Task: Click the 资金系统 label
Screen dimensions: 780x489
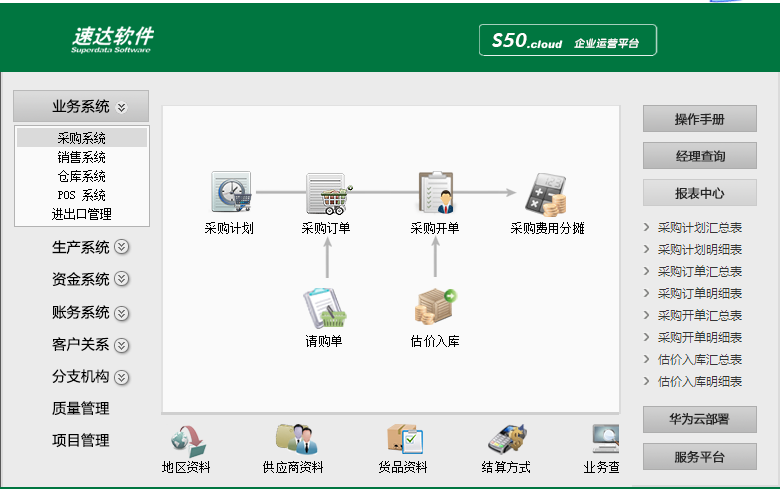Action: (81, 279)
